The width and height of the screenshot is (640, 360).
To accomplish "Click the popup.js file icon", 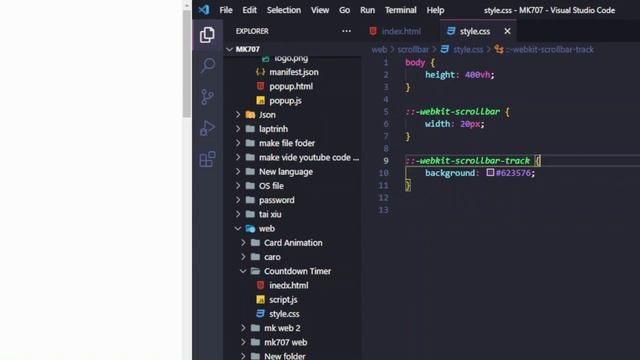I will click(x=260, y=100).
